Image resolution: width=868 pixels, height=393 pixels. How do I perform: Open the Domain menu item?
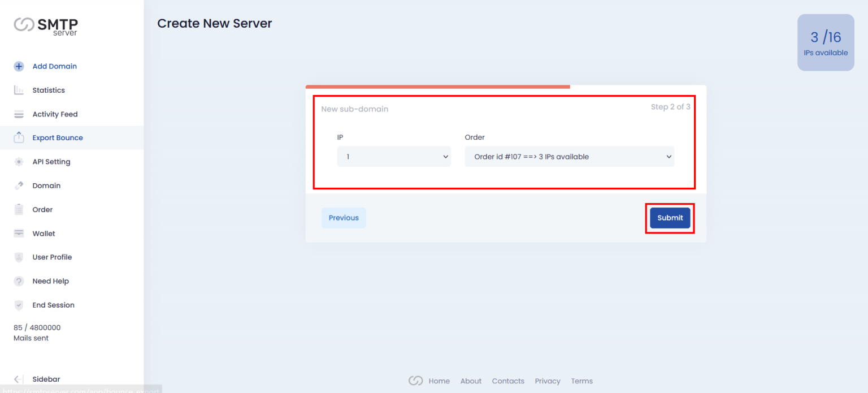click(x=46, y=185)
